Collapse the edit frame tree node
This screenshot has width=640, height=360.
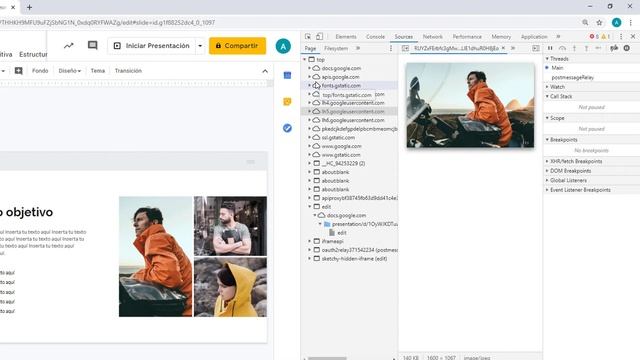pyautogui.click(x=309, y=207)
